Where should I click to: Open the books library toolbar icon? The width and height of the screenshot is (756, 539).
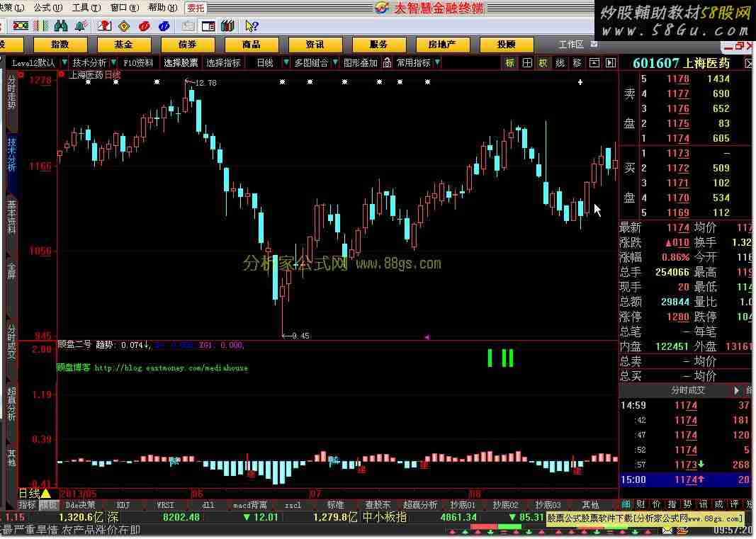point(227,26)
